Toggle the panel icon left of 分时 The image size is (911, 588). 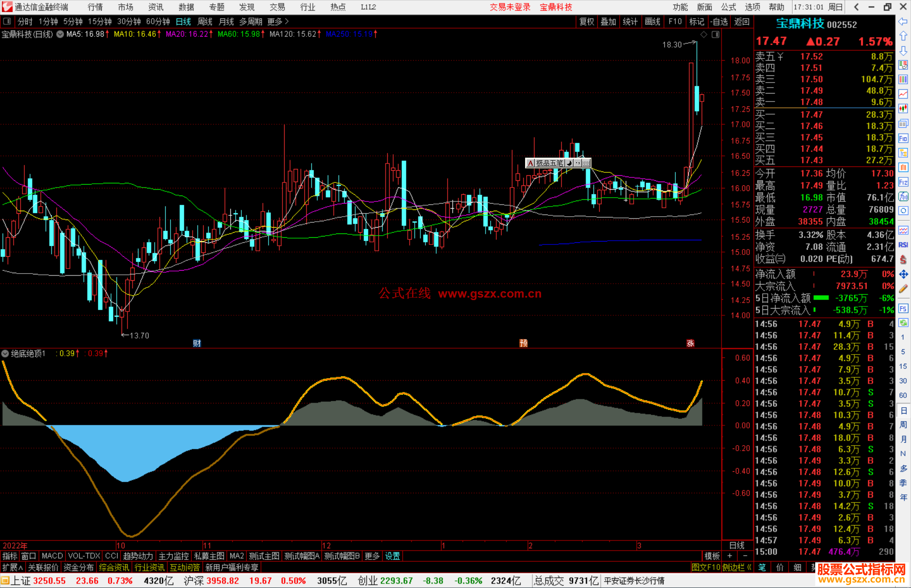7,21
